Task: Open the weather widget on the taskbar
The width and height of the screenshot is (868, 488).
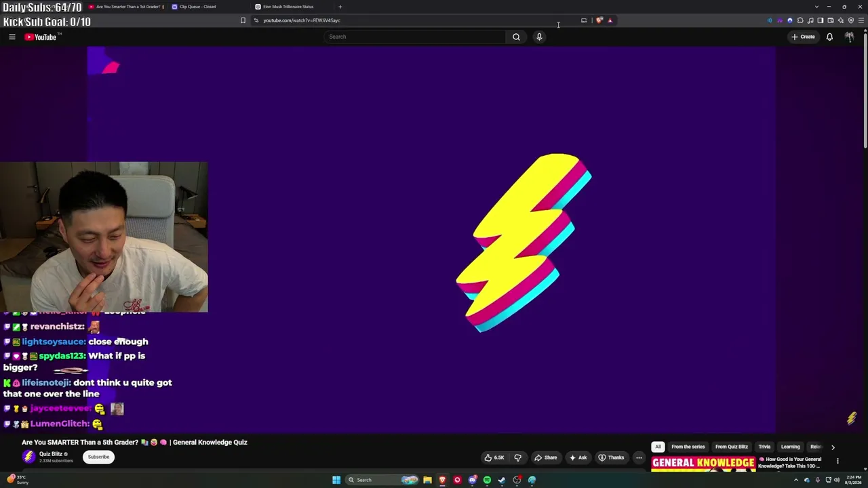Action: click(18, 480)
